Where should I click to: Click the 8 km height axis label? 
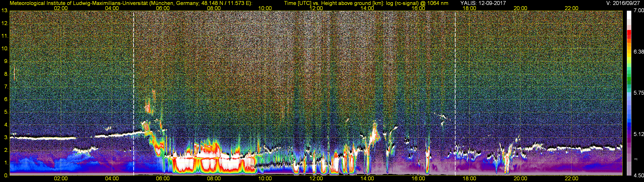click(x=6, y=74)
